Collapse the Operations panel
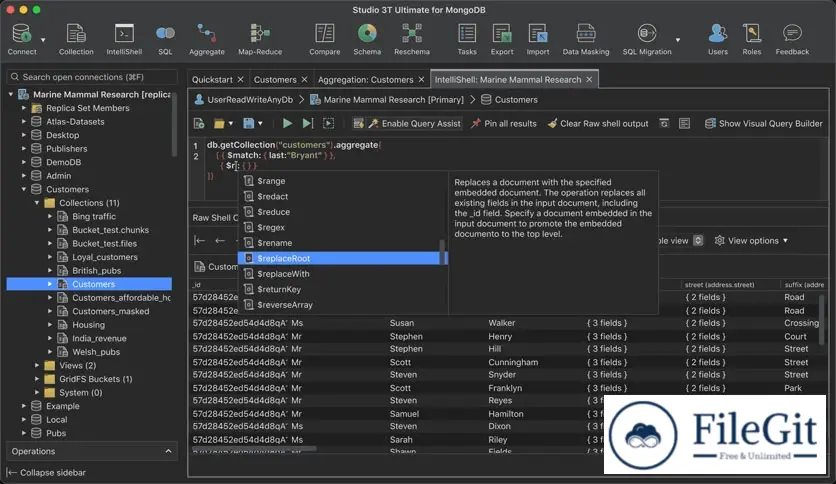This screenshot has height=484, width=836. pos(168,451)
